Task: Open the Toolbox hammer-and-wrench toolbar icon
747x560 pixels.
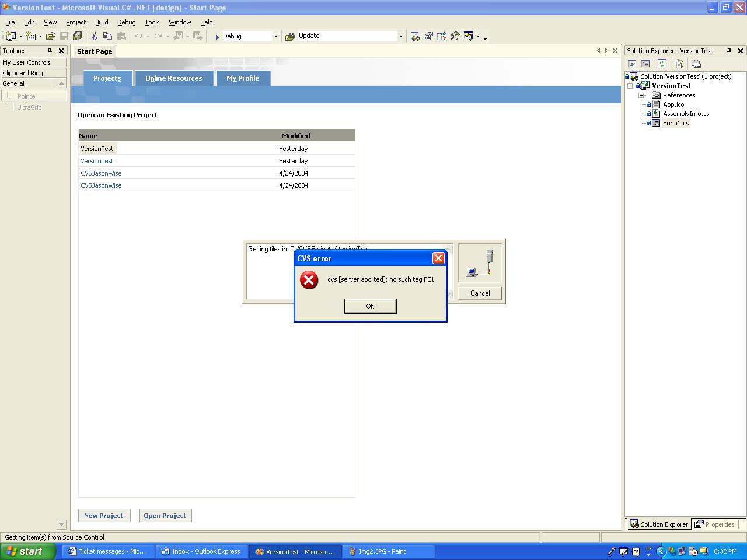Action: (x=455, y=36)
